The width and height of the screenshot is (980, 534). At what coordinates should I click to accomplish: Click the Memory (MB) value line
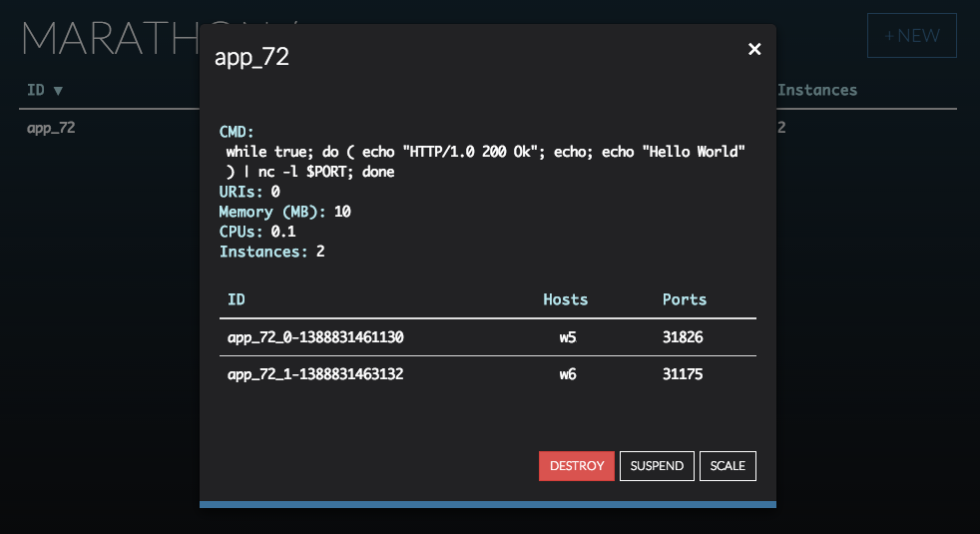(x=284, y=212)
